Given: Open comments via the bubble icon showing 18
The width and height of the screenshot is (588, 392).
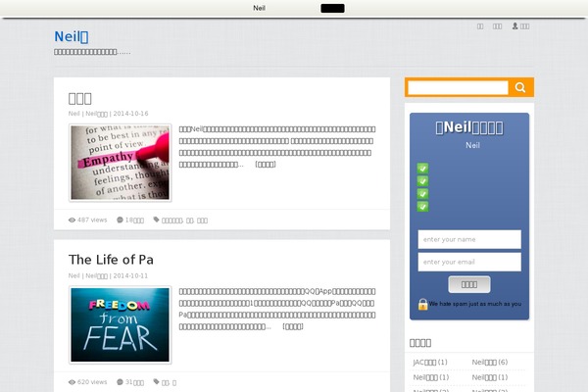Looking at the screenshot, I should 120,220.
